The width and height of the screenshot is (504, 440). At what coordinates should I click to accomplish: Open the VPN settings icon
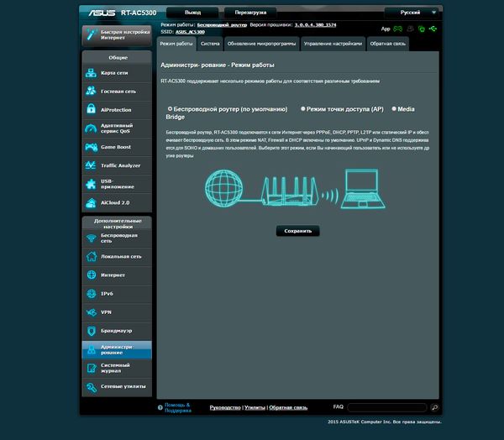click(x=91, y=312)
